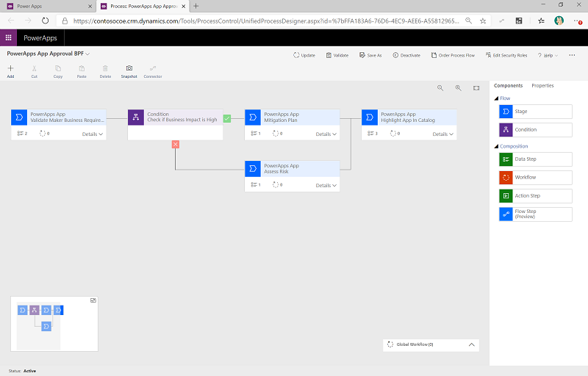Click the Validate button
This screenshot has width=588, height=376.
tap(337, 55)
